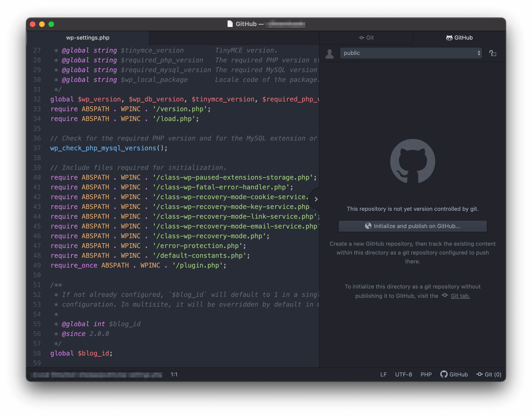The width and height of the screenshot is (532, 416).
Task: Click '/default-constants.php' string
Action: pos(200,255)
